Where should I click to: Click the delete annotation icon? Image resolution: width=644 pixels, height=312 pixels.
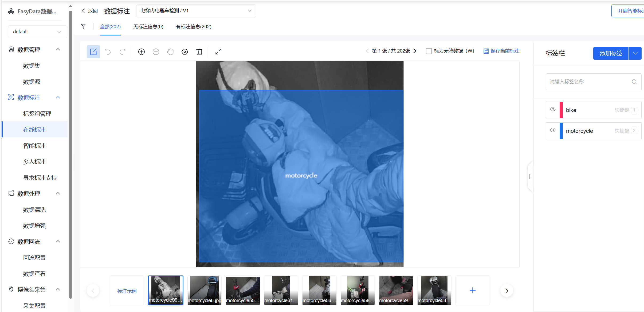[x=199, y=51]
